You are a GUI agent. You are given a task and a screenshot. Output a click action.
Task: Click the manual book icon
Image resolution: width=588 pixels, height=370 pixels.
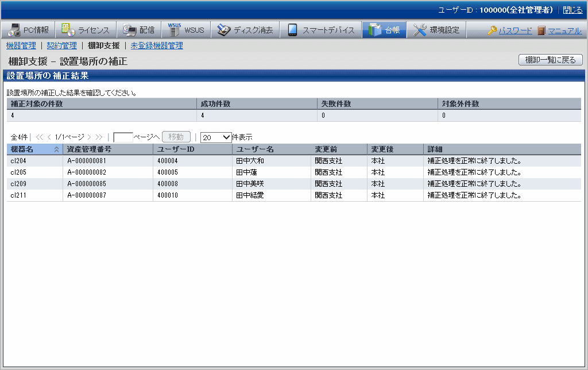coord(541,31)
